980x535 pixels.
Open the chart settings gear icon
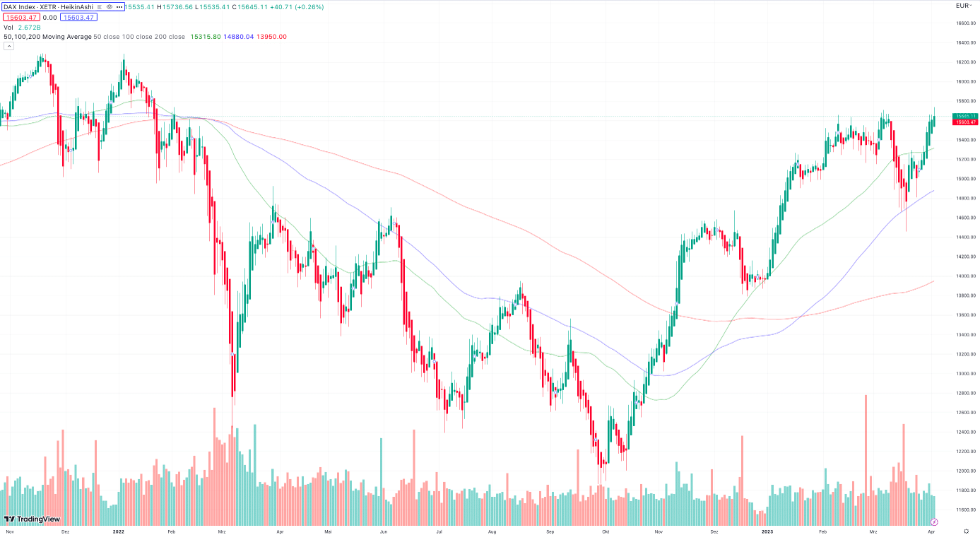[x=966, y=531]
